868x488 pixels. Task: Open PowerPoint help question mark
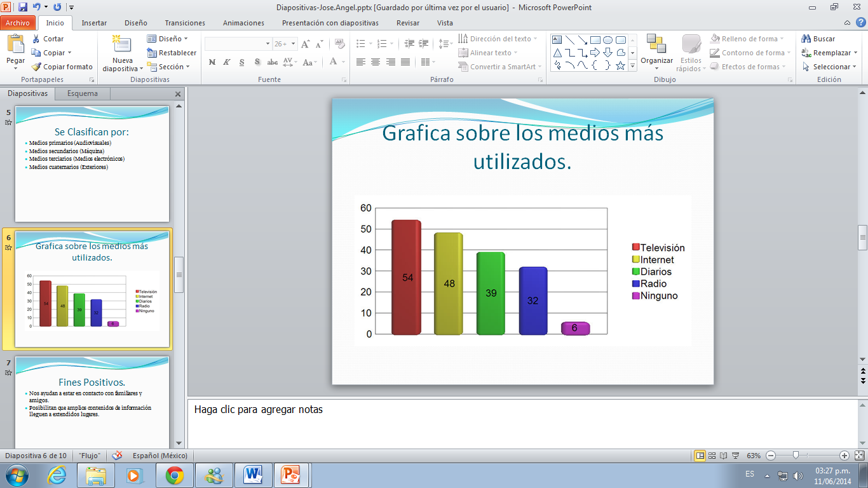point(860,22)
